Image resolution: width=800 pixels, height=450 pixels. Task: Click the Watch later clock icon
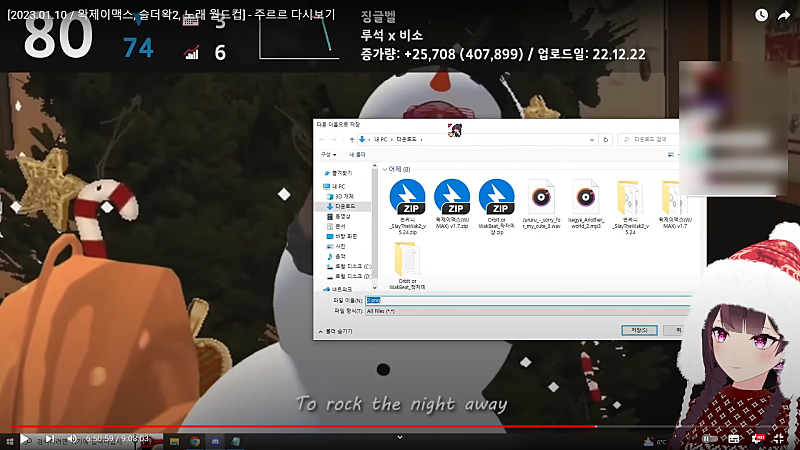click(x=761, y=15)
